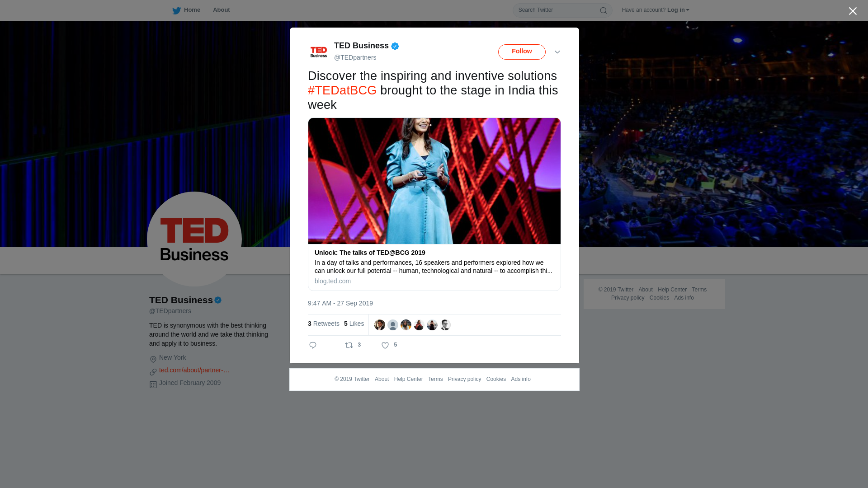Follow the TED Business account
Image resolution: width=868 pixels, height=488 pixels.
click(x=522, y=52)
